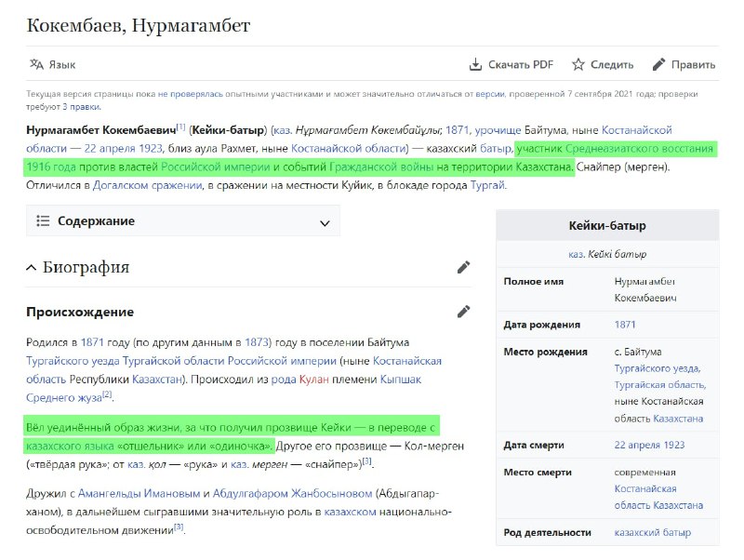Image resolution: width=744 pixels, height=560 pixels.
Task: Open the '1923' link in the intro
Action: click(x=151, y=149)
